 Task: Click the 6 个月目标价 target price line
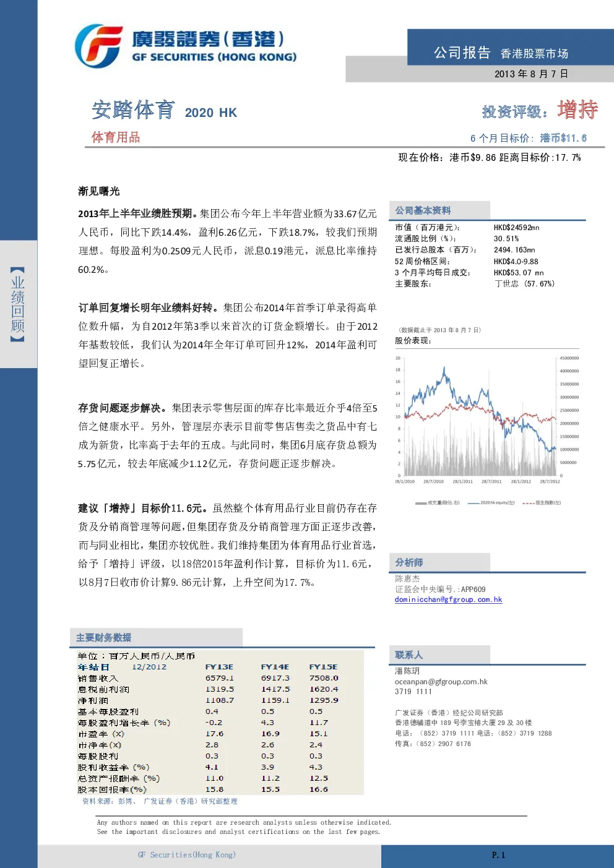[528, 138]
